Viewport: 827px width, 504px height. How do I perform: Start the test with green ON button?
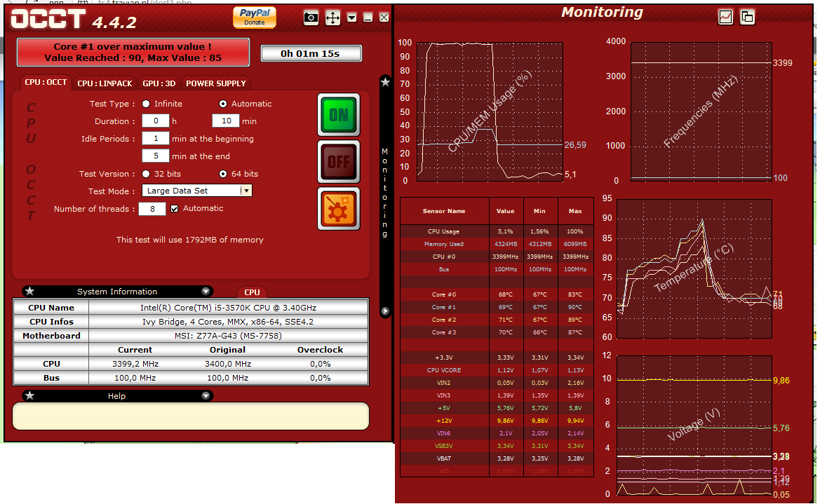click(339, 115)
